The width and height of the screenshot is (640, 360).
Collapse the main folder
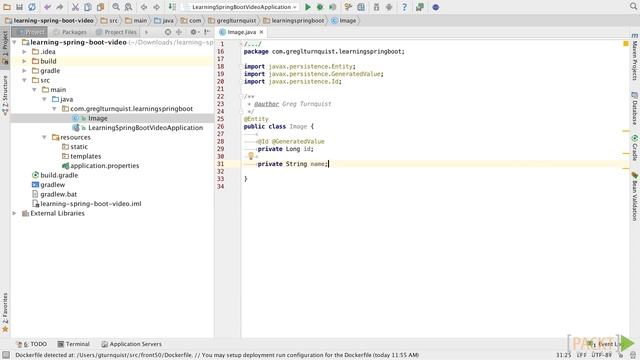coord(35,90)
